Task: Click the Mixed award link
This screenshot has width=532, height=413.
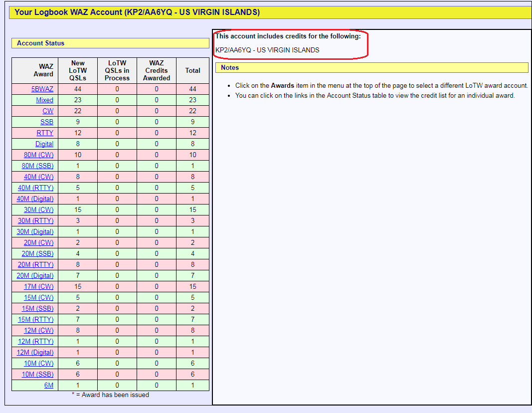Action: tap(44, 100)
